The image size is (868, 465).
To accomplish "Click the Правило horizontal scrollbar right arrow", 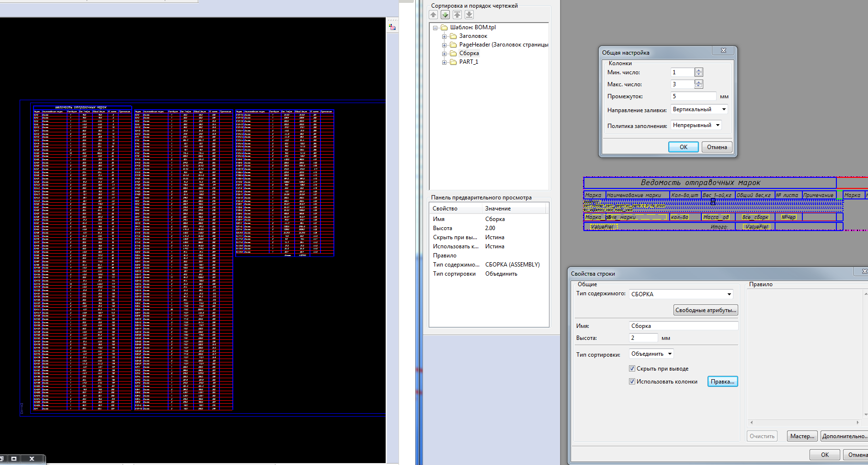I will click(857, 422).
